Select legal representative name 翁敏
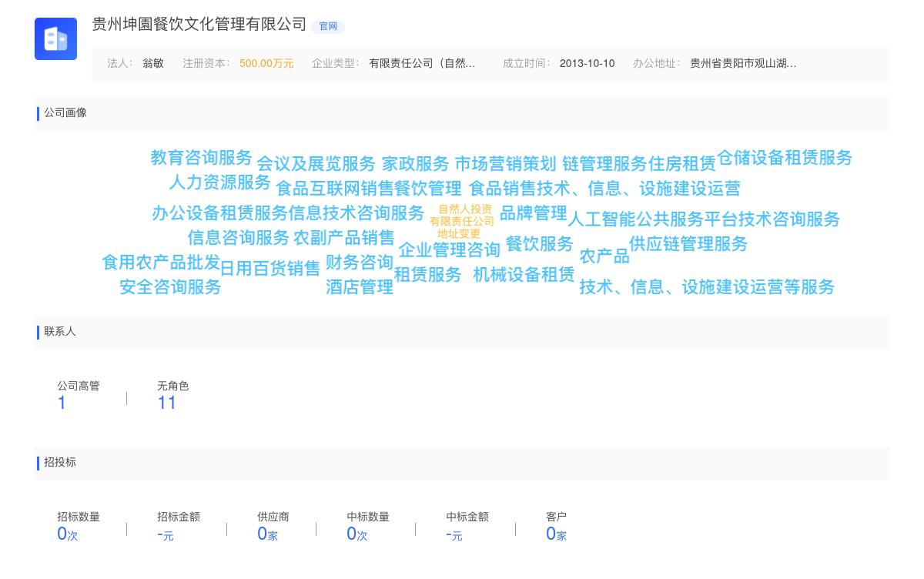 (x=153, y=64)
